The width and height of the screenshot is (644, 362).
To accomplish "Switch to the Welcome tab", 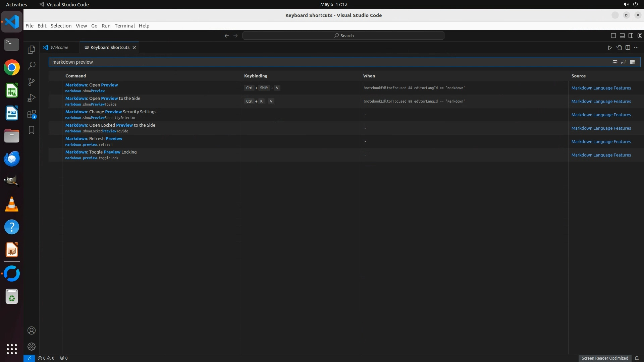I will [x=59, y=48].
